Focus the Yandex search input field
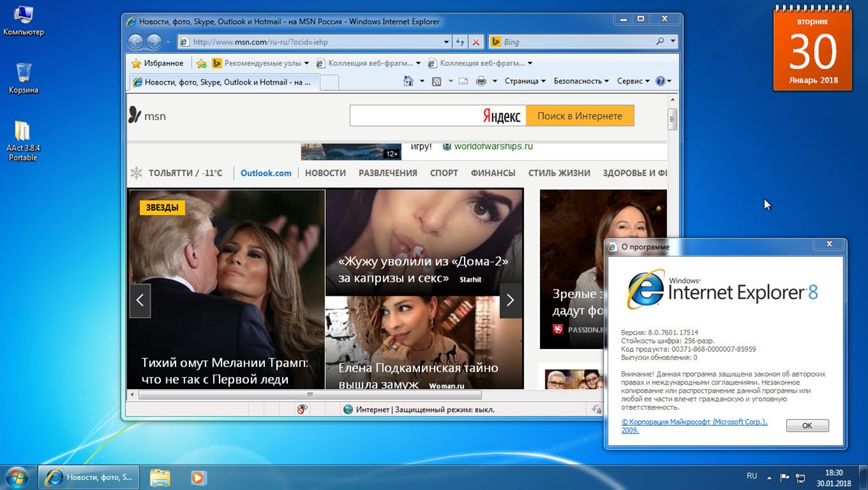 pyautogui.click(x=415, y=115)
